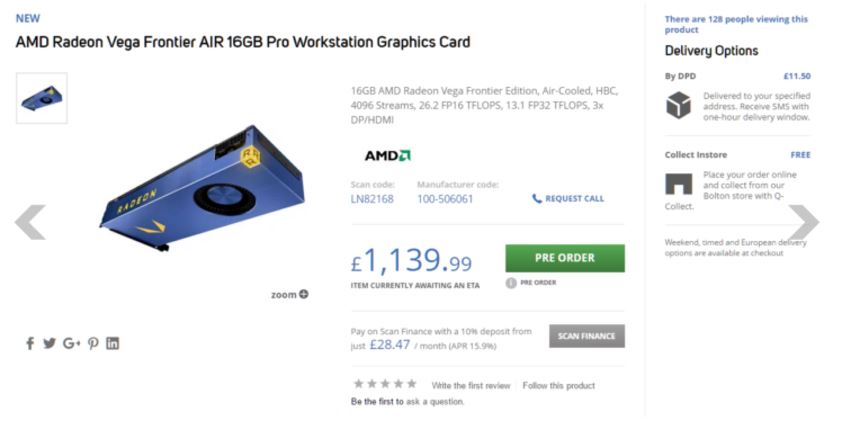This screenshot has width=852, height=427.
Task: Select the DPD delivery box icon
Action: [x=678, y=105]
